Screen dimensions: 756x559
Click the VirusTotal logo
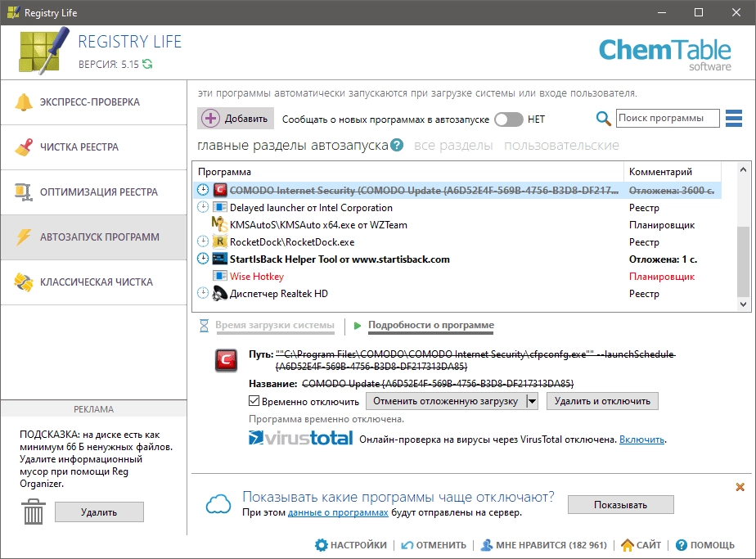click(x=300, y=438)
